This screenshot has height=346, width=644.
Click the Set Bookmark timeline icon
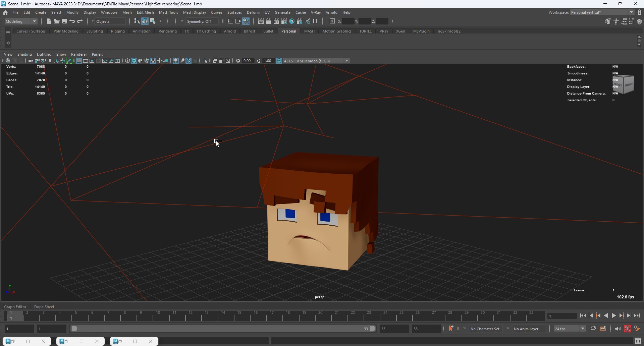pos(451,329)
